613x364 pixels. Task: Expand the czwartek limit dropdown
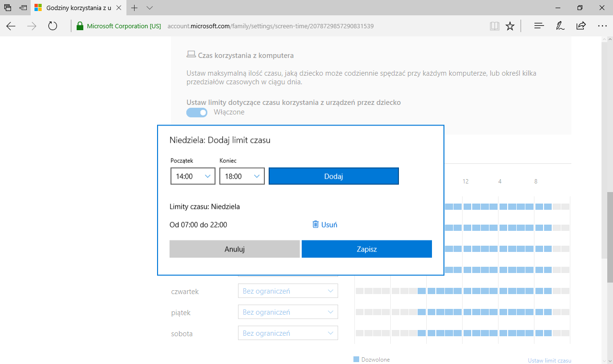point(288,291)
